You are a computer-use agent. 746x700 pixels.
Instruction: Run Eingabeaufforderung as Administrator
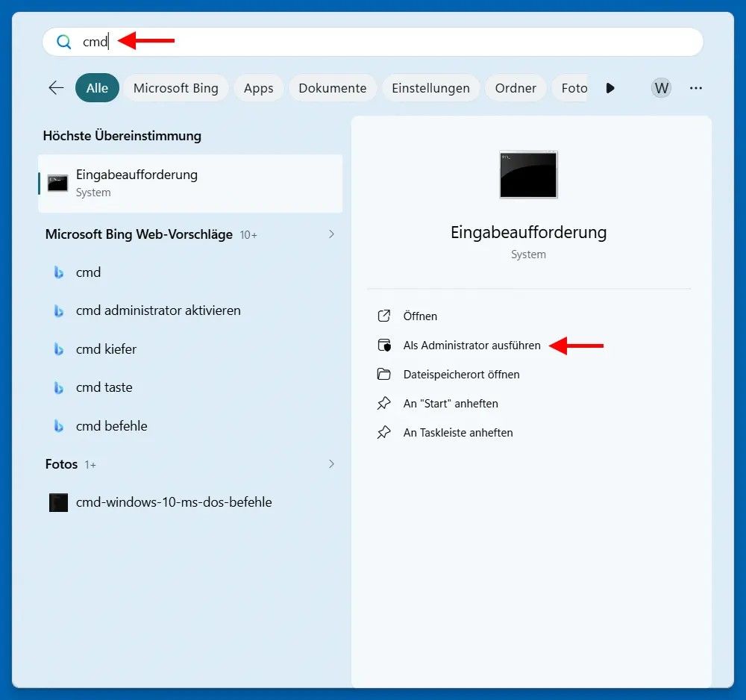(x=471, y=346)
